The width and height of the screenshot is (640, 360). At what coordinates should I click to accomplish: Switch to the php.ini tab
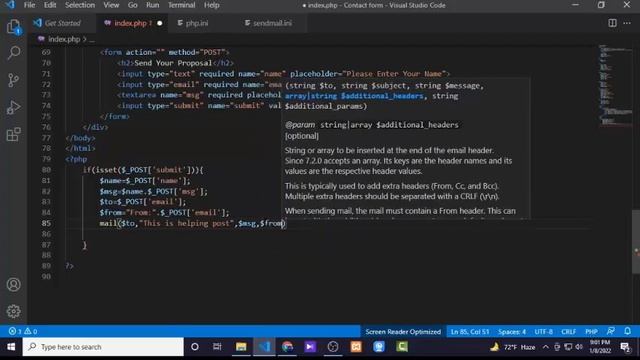coord(197,23)
